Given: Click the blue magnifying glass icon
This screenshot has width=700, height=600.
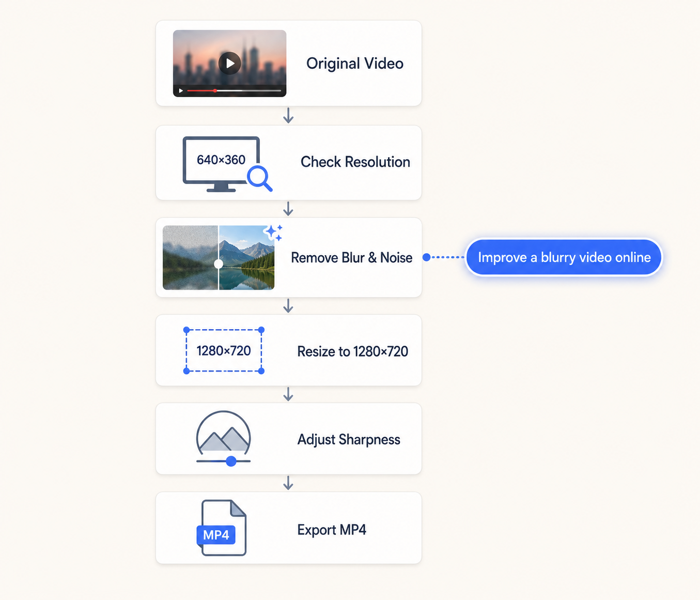Looking at the screenshot, I should tap(260, 179).
